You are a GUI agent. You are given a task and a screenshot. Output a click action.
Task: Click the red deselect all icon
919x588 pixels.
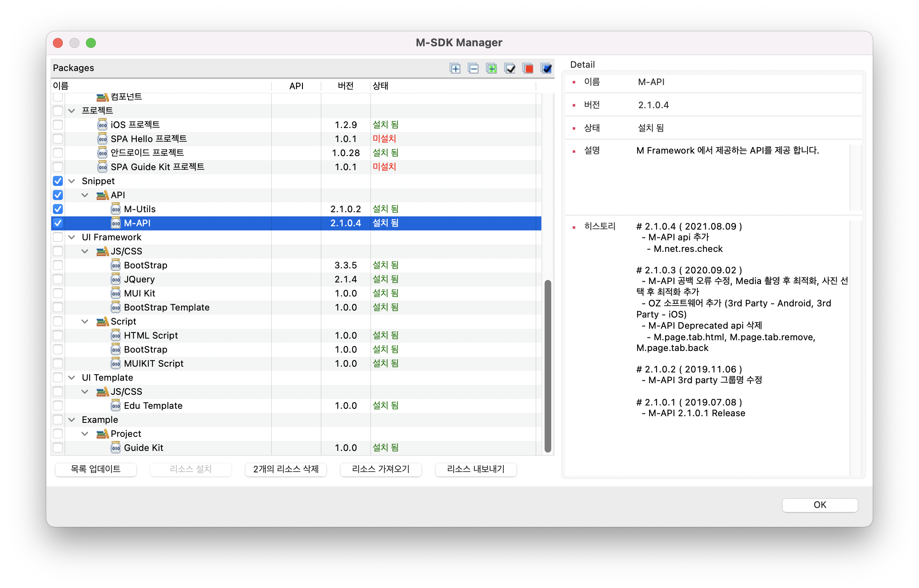click(x=528, y=69)
